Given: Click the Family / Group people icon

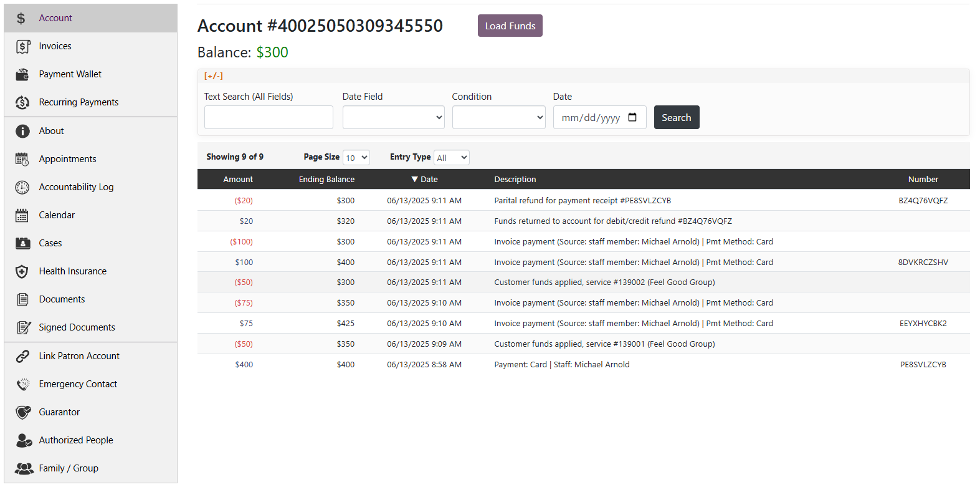Looking at the screenshot, I should pyautogui.click(x=24, y=468).
